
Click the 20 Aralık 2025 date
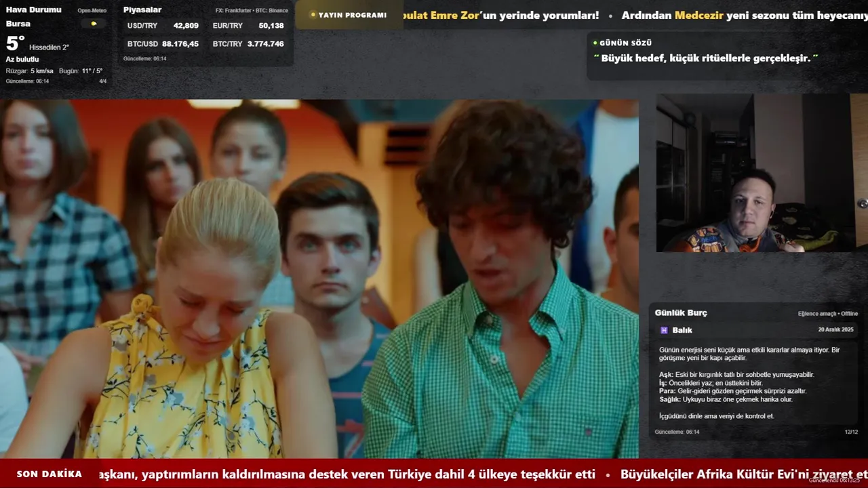click(x=835, y=329)
